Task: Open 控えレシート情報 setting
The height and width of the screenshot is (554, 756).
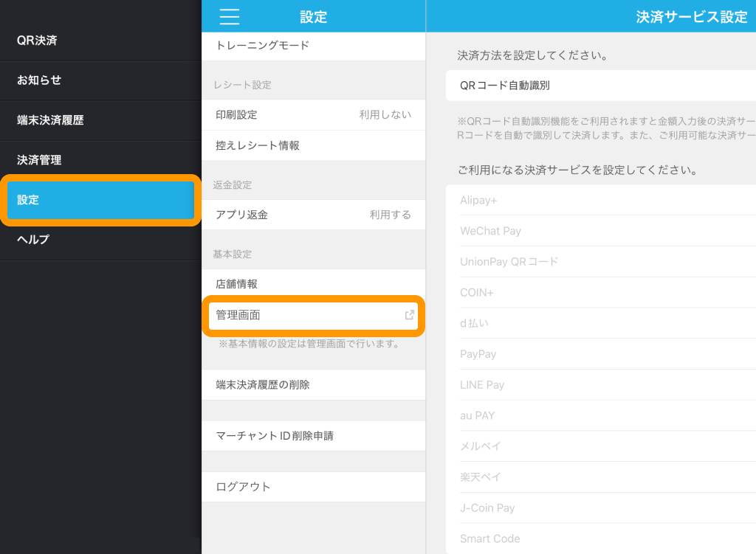Action: coord(313,145)
